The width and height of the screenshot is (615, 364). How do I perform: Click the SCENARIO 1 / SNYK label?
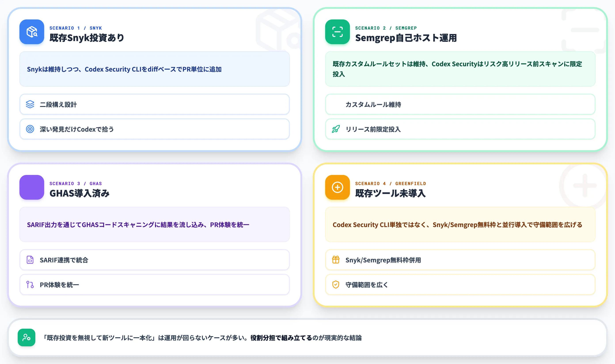(76, 28)
